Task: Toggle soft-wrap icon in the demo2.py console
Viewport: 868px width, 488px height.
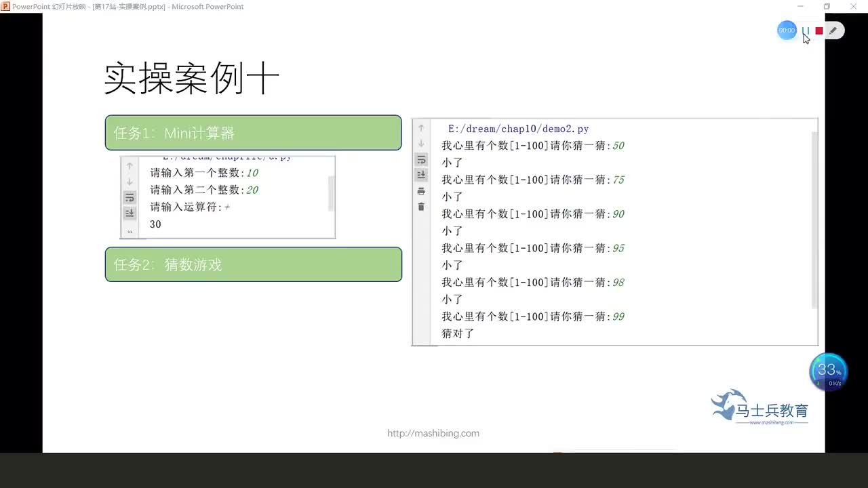Action: (421, 159)
